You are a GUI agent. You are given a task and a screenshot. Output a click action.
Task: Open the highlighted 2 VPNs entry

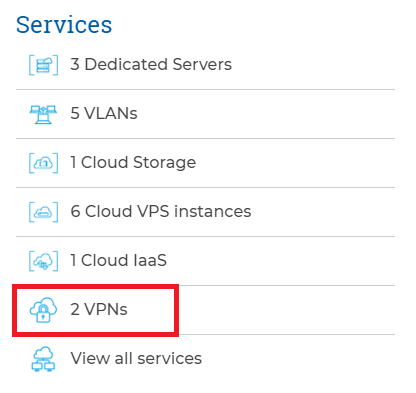pyautogui.click(x=99, y=309)
